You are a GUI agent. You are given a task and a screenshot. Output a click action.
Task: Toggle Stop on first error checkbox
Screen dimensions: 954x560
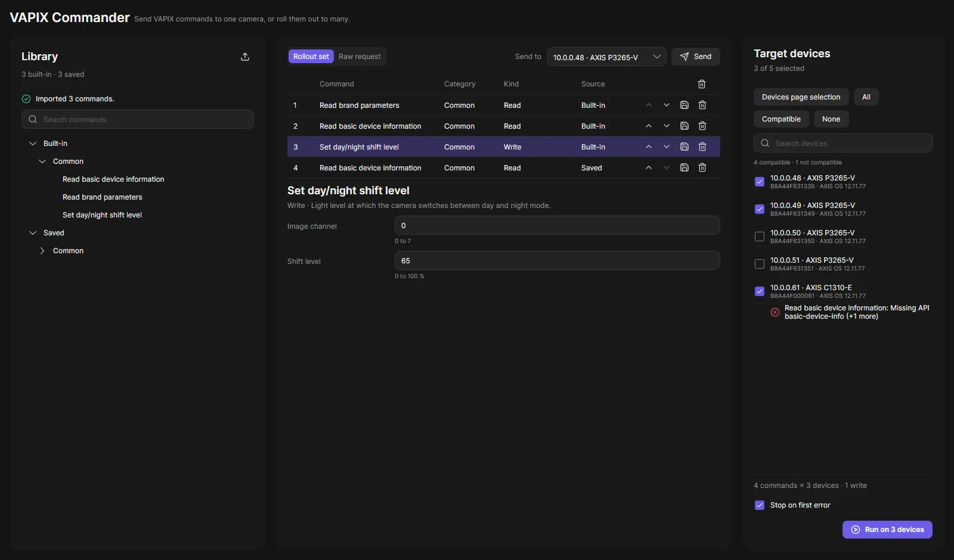pyautogui.click(x=760, y=505)
